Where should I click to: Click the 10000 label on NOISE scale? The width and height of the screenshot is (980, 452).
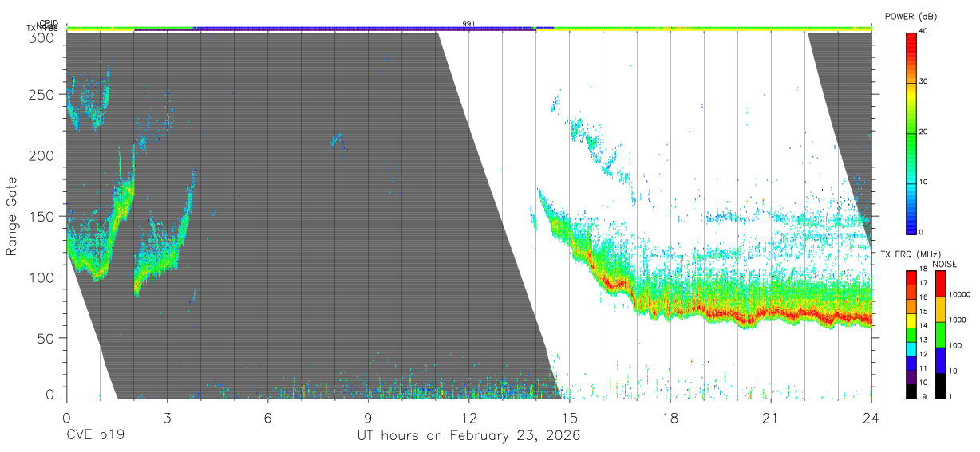960,294
